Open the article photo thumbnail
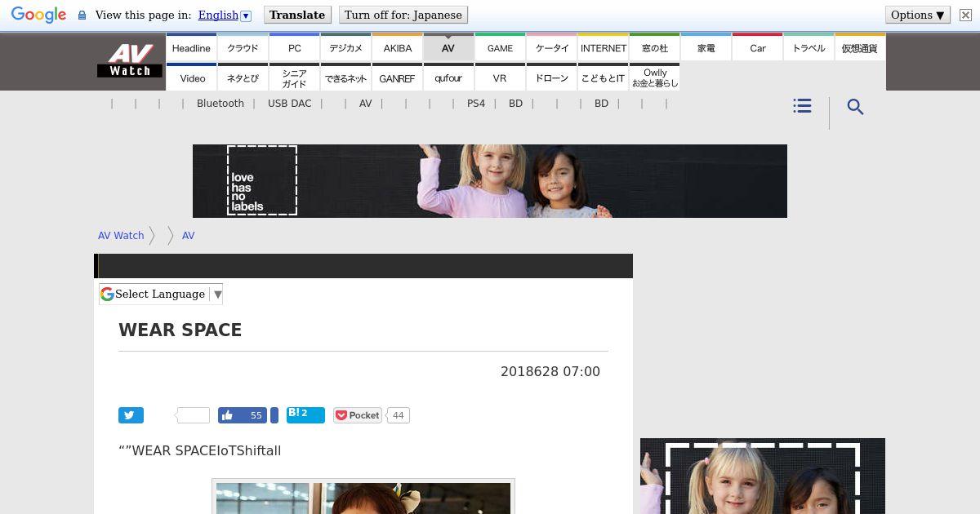Viewport: 980px width, 514px height. click(363, 498)
